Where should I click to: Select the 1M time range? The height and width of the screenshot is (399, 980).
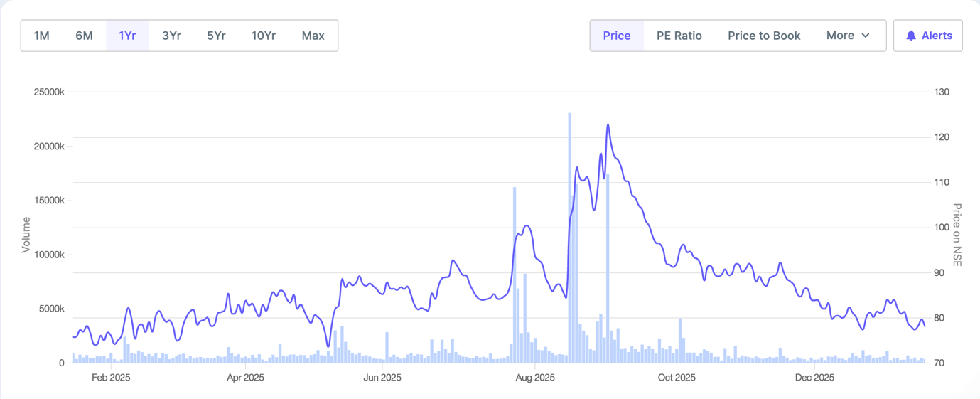tap(42, 36)
